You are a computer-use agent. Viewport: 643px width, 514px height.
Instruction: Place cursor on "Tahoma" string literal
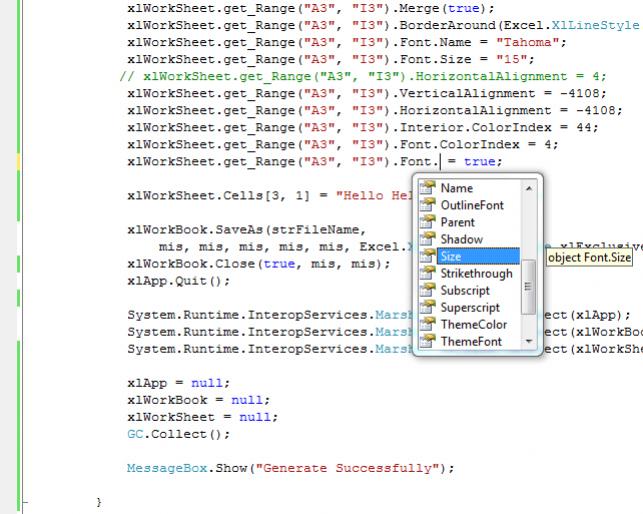pyautogui.click(x=527, y=42)
